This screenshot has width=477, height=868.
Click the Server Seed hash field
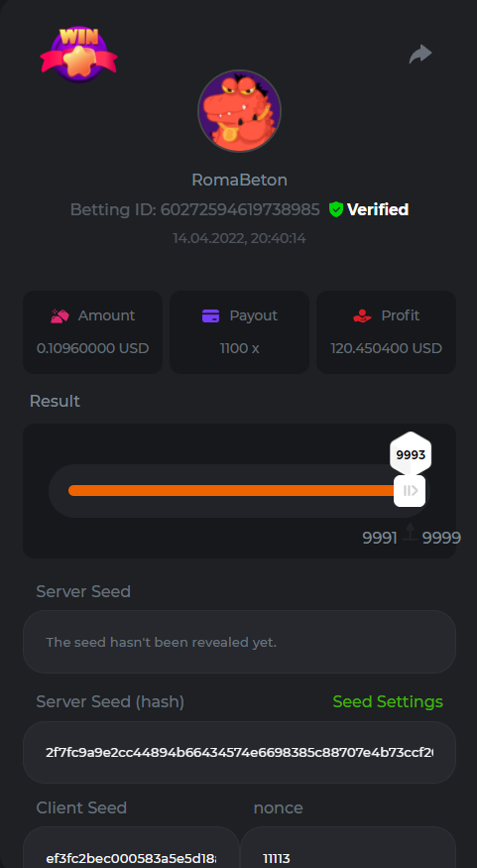239,752
